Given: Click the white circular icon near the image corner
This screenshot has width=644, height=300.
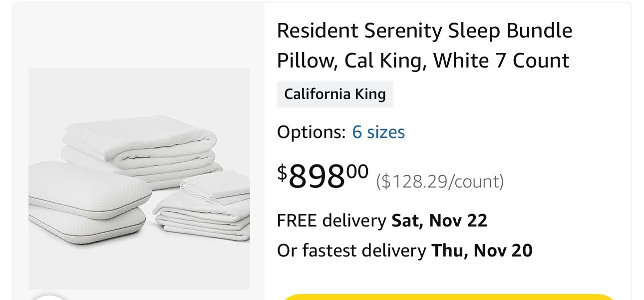Looking at the screenshot, I should tap(47, 296).
